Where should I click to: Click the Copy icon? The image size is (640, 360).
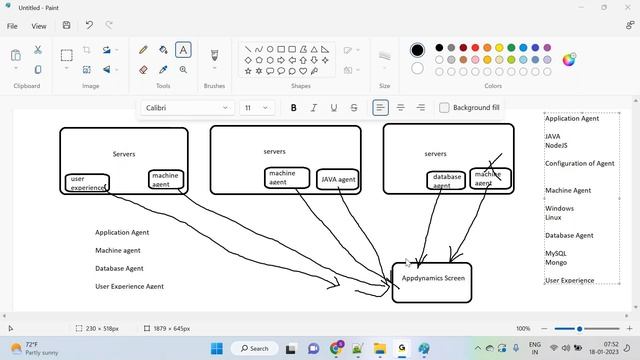tap(38, 69)
